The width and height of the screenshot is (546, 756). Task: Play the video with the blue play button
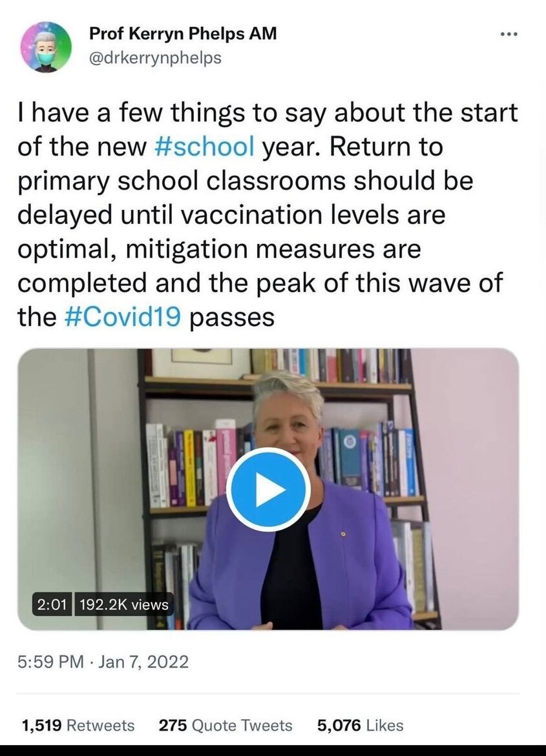[268, 490]
